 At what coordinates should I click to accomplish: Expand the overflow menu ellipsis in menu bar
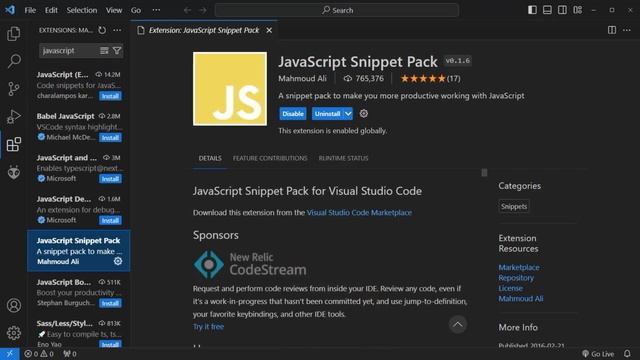pyautogui.click(x=156, y=10)
